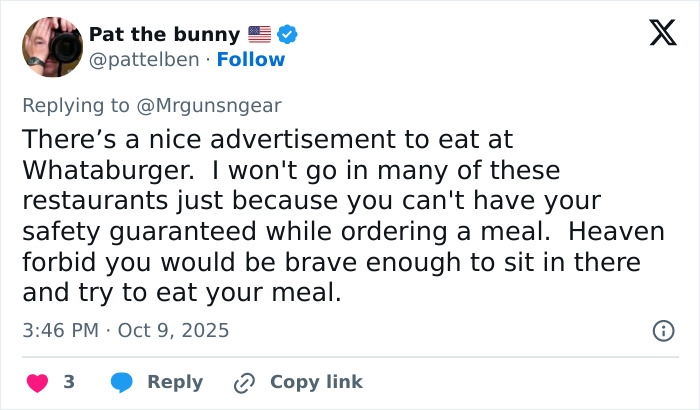
Task: Click the like count number 3
Action: point(69,382)
